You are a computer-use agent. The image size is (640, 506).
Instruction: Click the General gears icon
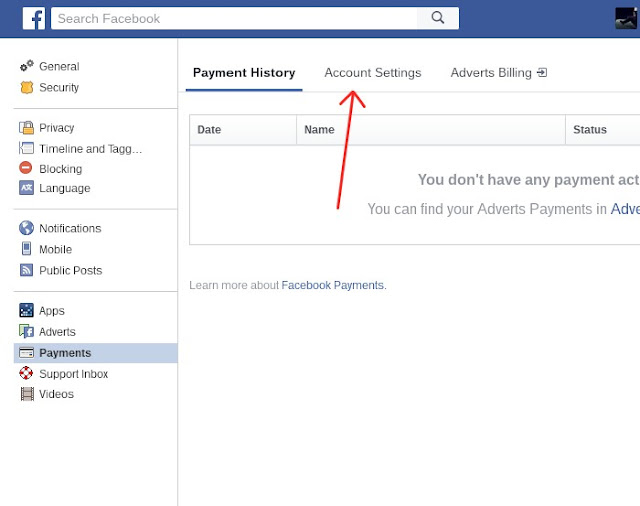pyautogui.click(x=27, y=66)
